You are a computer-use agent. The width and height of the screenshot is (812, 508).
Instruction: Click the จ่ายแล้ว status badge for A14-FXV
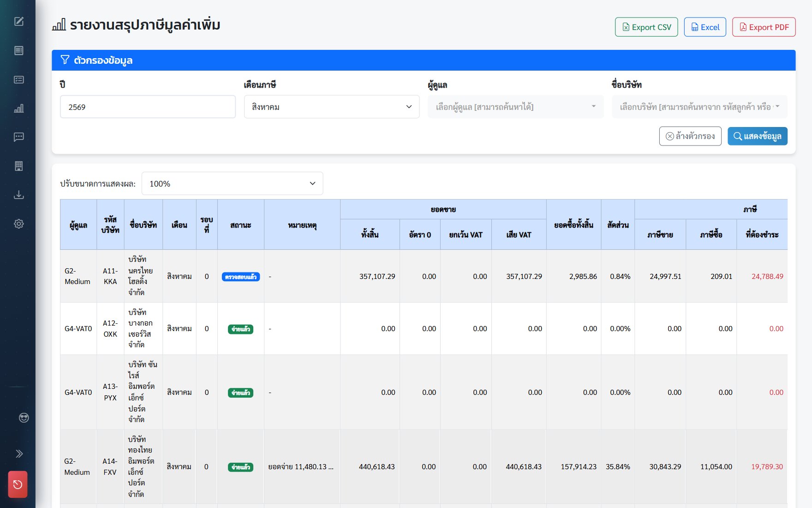point(241,467)
